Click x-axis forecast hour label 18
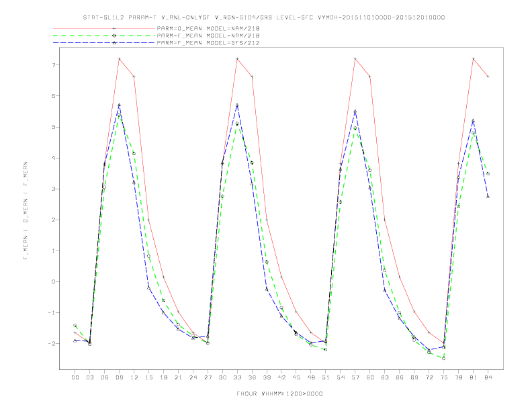This screenshot has height=411, width=532. [x=163, y=377]
